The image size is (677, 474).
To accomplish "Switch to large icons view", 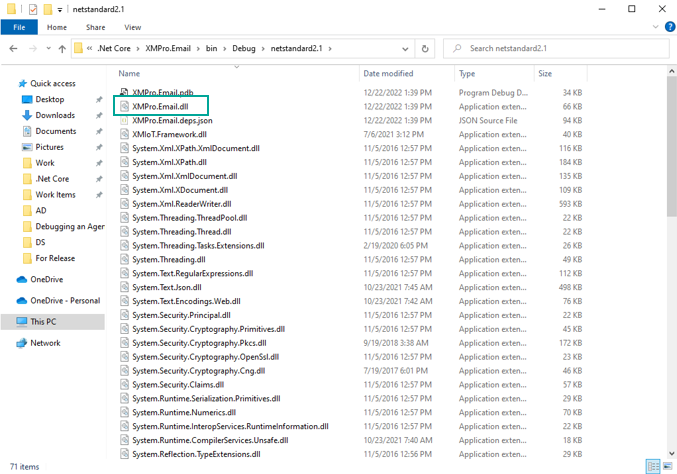I will click(x=667, y=467).
